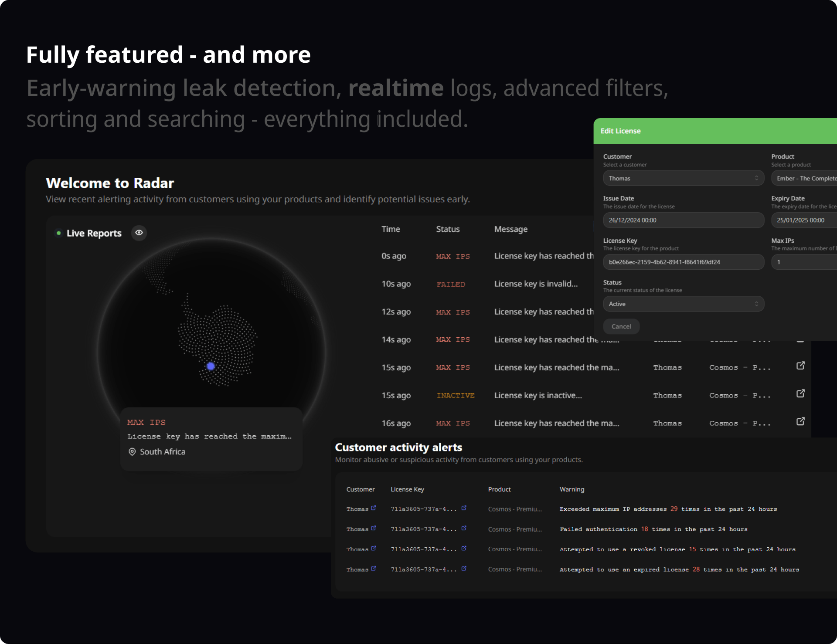This screenshot has height=644, width=837.
Task: Click the Issue Date field 26/12/2024
Action: [x=683, y=220]
